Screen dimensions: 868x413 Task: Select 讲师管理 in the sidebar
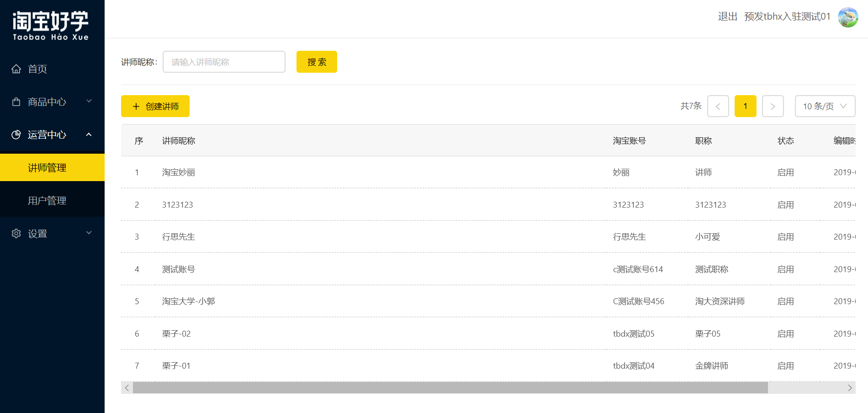[x=52, y=168]
